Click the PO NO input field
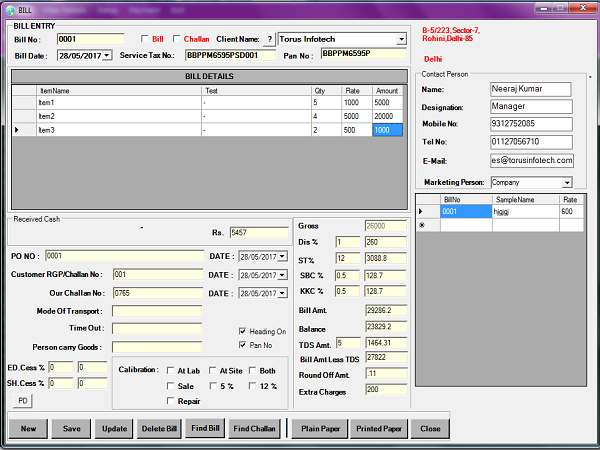The image size is (600, 450). [124, 256]
